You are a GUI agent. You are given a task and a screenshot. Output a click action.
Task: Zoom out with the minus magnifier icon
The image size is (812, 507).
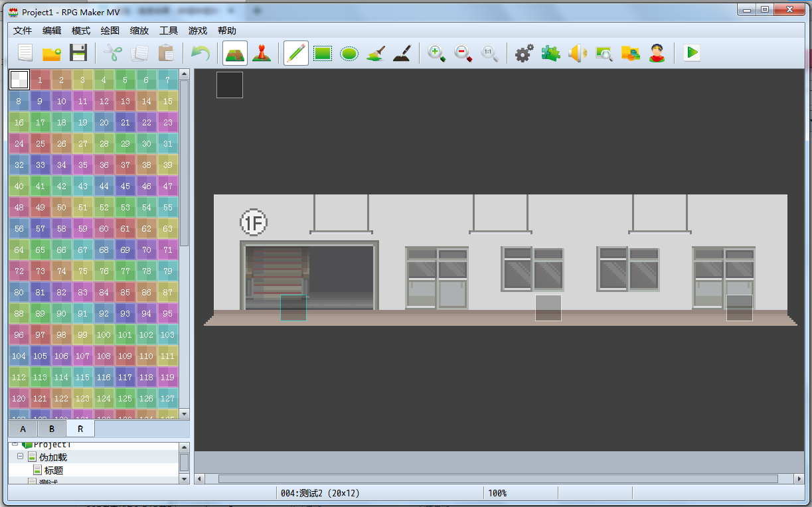463,53
